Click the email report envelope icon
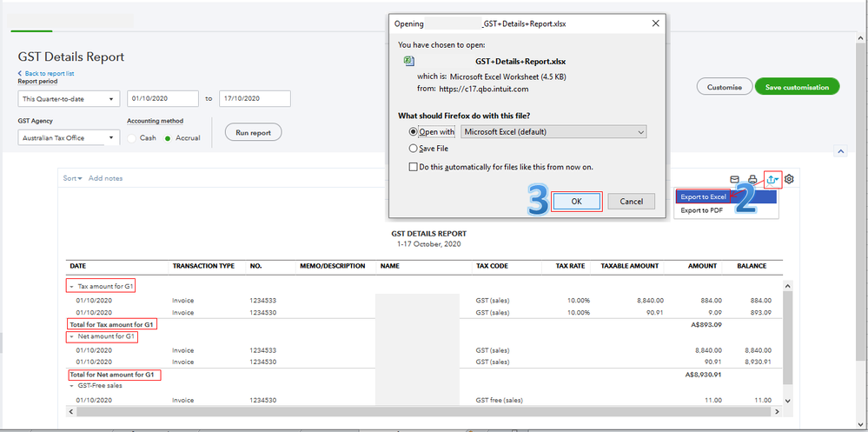 (734, 179)
